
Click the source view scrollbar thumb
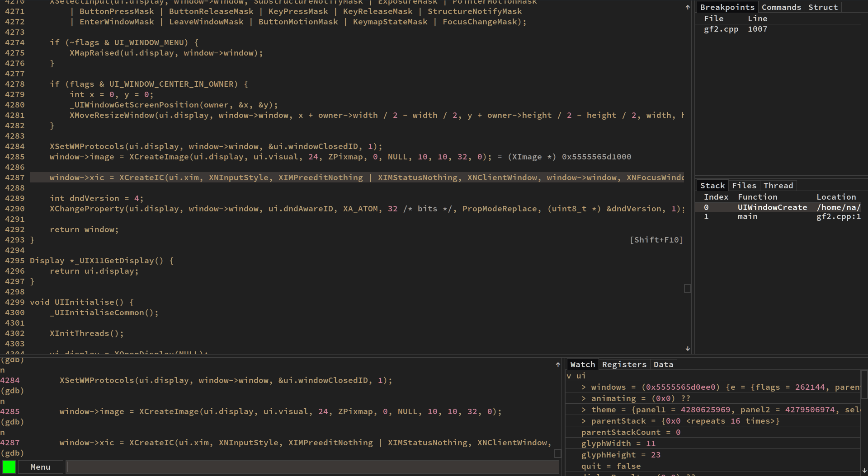pos(688,289)
